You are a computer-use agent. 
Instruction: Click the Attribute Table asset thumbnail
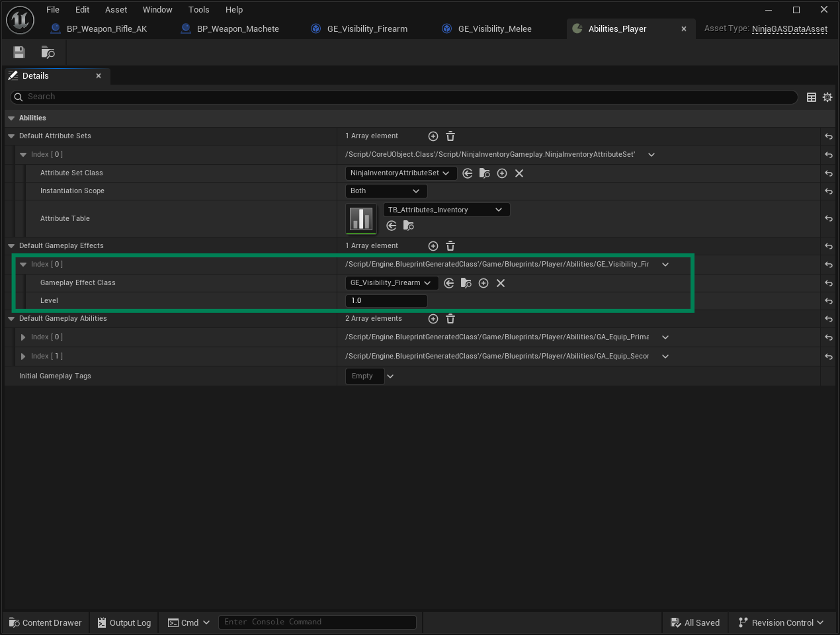click(x=361, y=218)
